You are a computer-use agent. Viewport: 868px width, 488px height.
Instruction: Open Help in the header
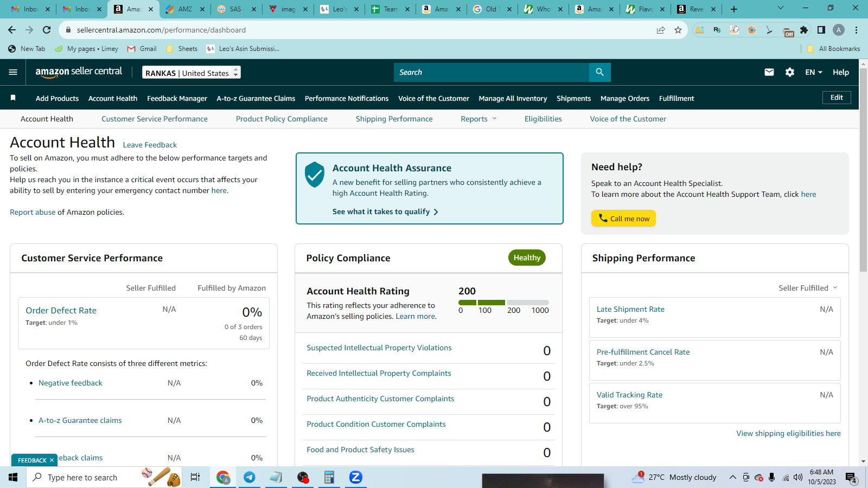(x=841, y=72)
